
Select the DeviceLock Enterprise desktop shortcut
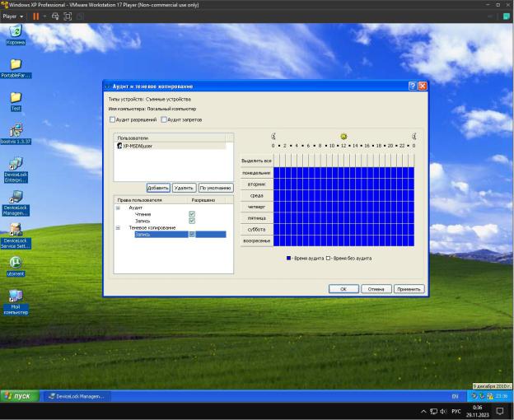click(16, 170)
